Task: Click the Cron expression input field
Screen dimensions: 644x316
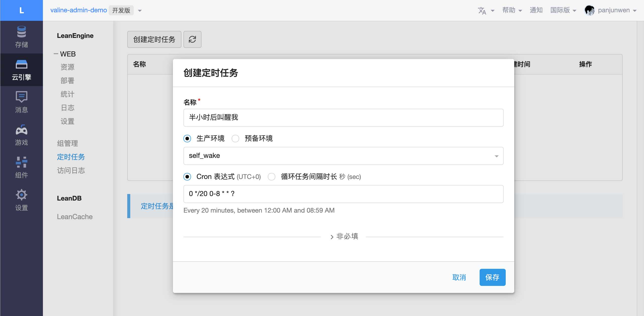Action: 343,194
